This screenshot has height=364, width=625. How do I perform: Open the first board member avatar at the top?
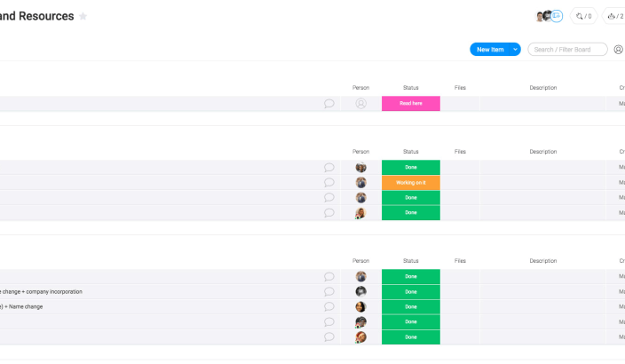pyautogui.click(x=540, y=17)
